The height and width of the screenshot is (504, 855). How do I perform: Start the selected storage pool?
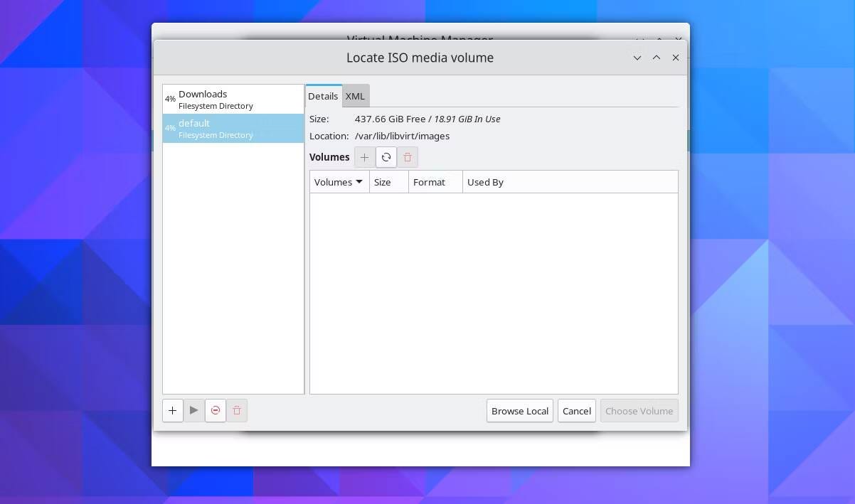[193, 410]
